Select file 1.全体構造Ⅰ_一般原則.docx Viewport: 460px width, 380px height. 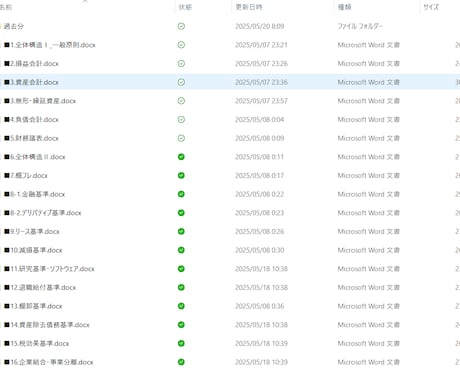tap(50, 45)
